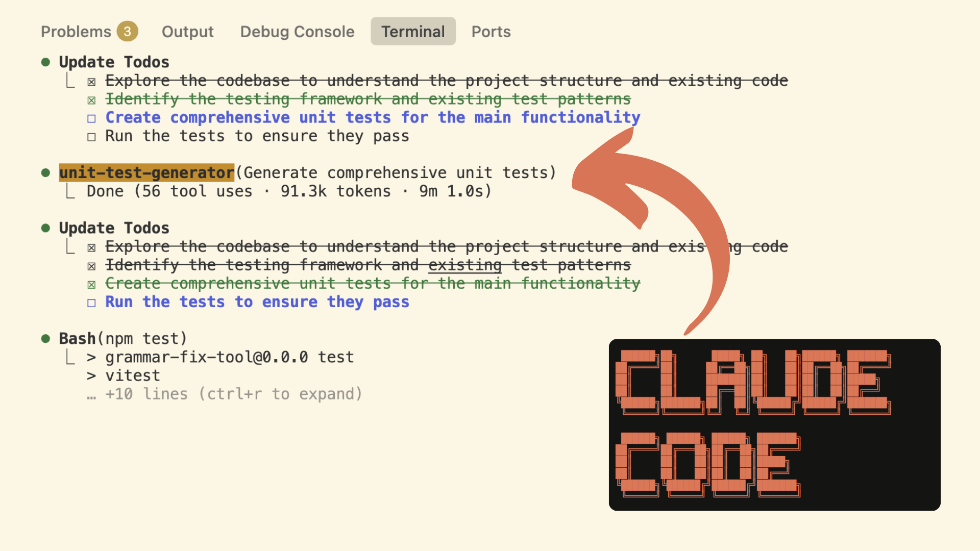Click blue text Run the tests to ensure they pass

coord(257,302)
